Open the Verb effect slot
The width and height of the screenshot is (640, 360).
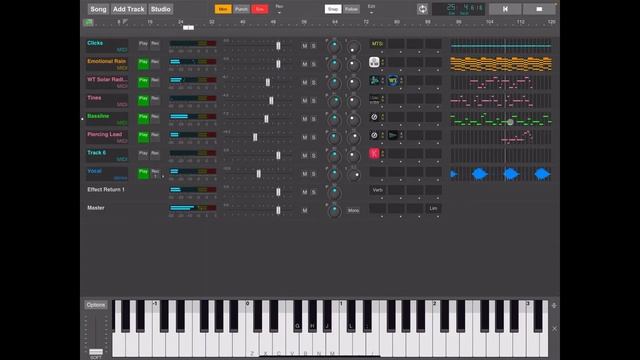click(x=377, y=190)
